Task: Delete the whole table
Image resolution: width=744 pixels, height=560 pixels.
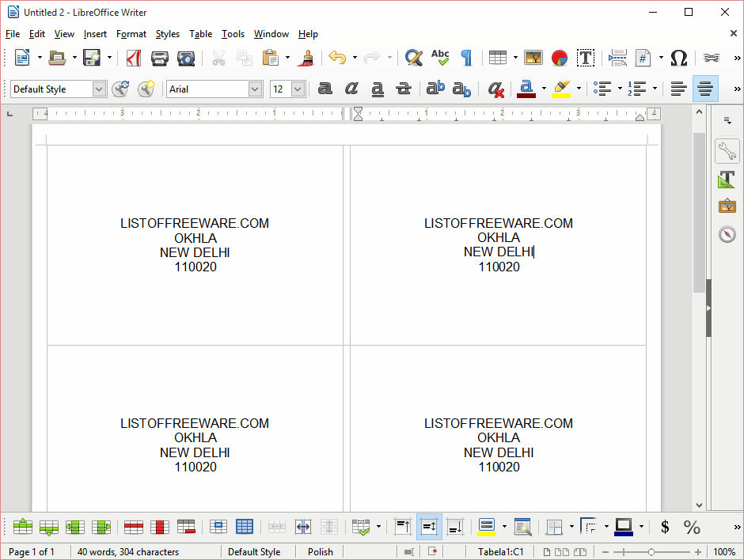Action: coord(186,527)
